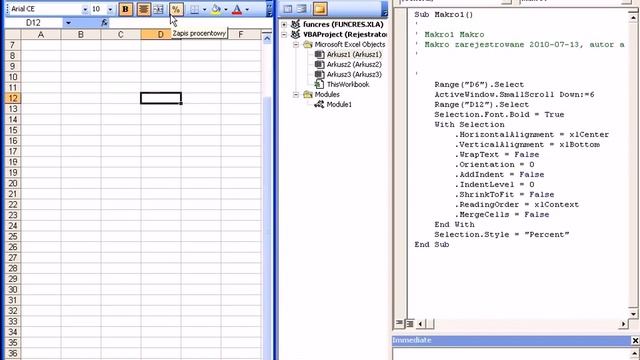Click the Module1 module icon
Image resolution: width=640 pixels, height=360 pixels.
tap(319, 104)
